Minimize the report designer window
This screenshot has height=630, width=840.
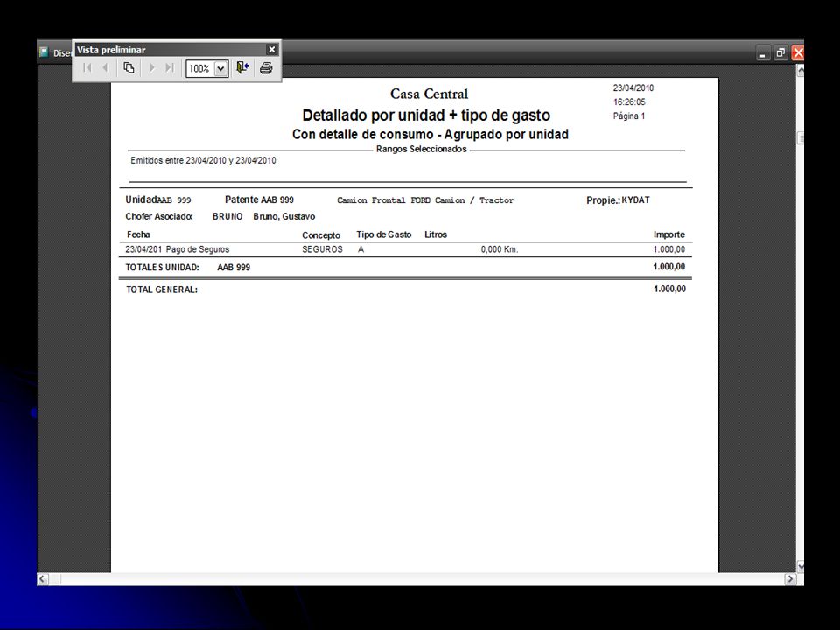763,53
